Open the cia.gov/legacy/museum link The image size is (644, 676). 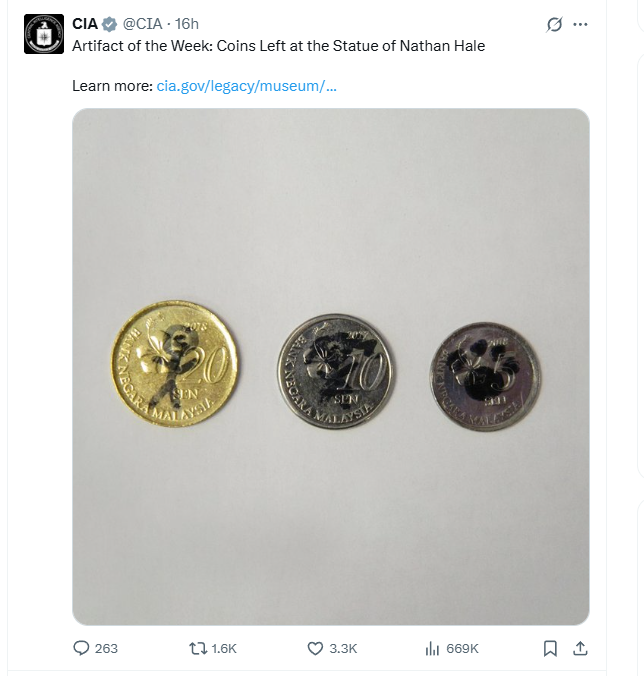click(246, 86)
